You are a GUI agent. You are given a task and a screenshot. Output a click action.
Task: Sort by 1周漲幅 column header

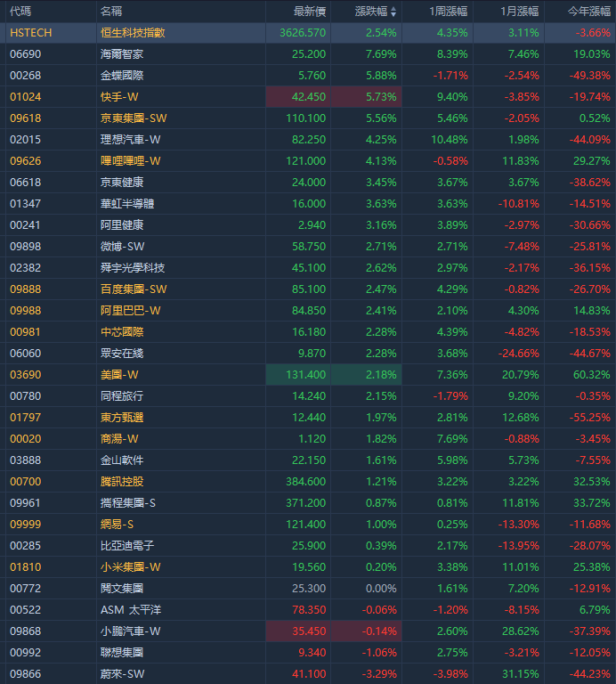pyautogui.click(x=448, y=12)
